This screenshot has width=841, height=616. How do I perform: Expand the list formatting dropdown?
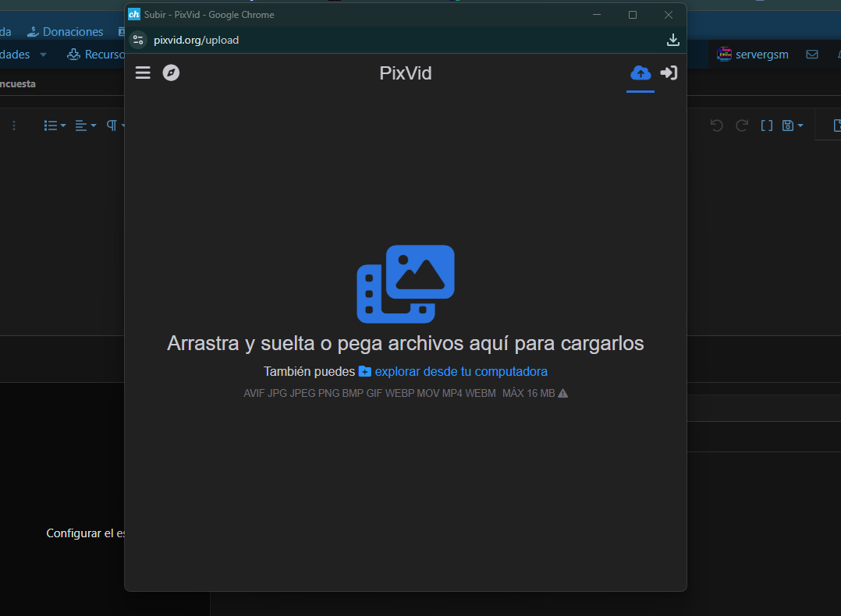point(55,126)
